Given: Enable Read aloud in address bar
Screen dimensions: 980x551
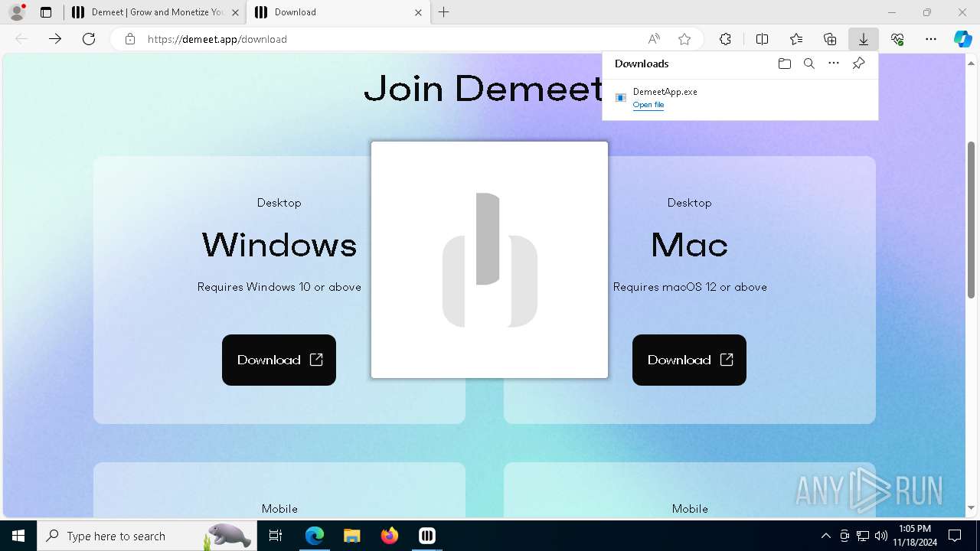Looking at the screenshot, I should point(654,39).
